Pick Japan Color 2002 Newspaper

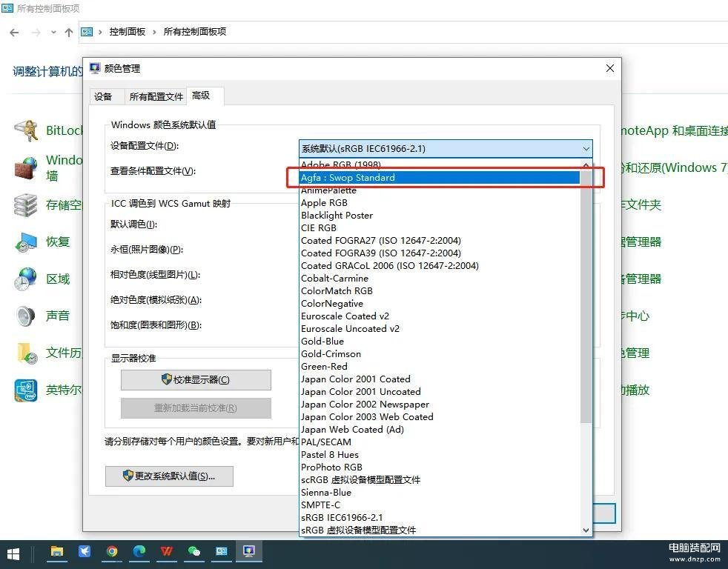point(440,405)
